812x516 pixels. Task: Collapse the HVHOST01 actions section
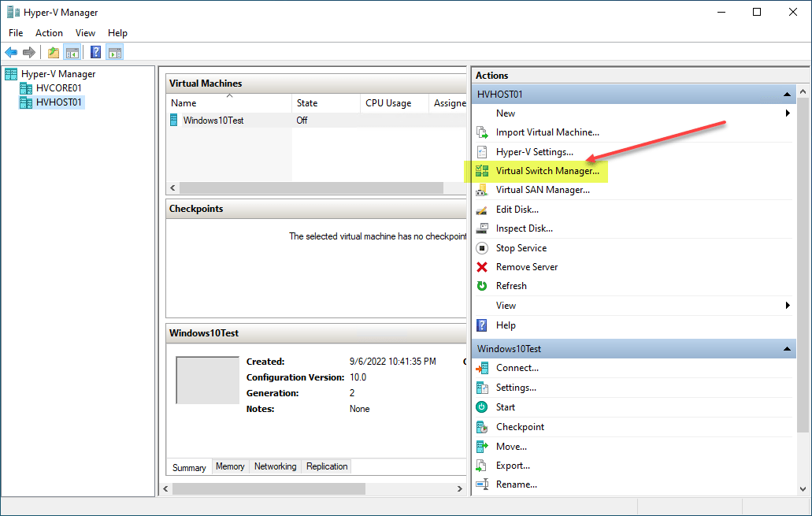(787, 95)
